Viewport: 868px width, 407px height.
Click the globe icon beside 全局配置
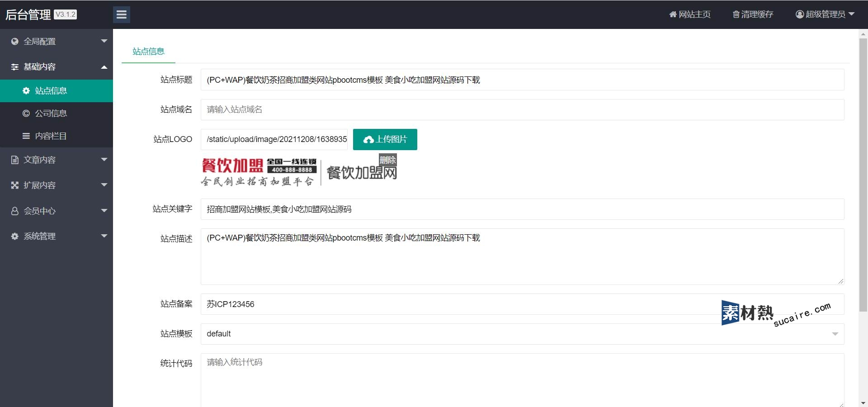[15, 41]
